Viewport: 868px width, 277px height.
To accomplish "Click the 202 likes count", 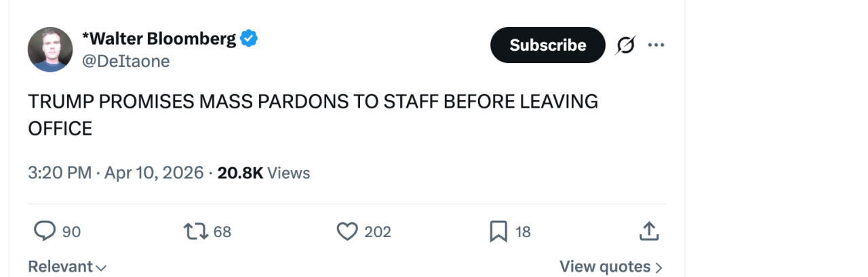I will 378,232.
